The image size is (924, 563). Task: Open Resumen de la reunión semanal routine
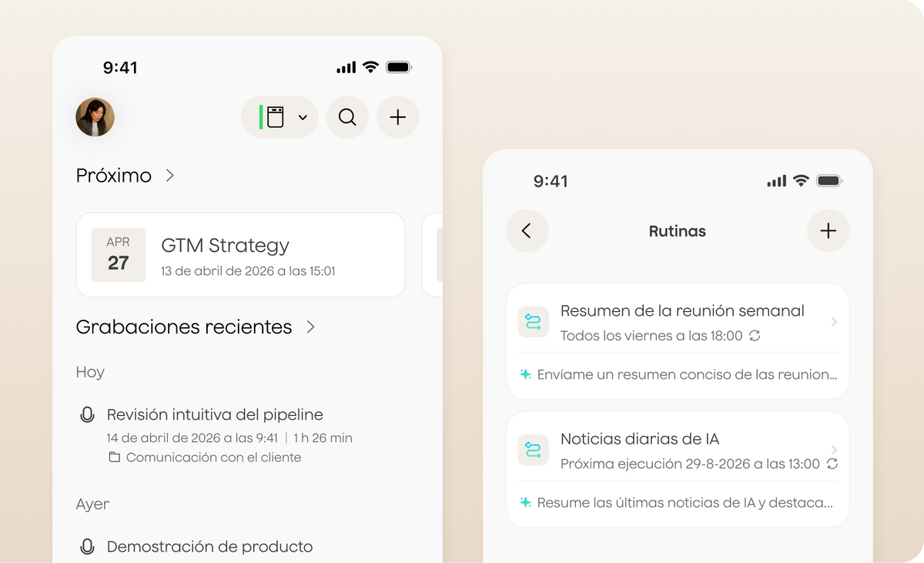(x=678, y=341)
